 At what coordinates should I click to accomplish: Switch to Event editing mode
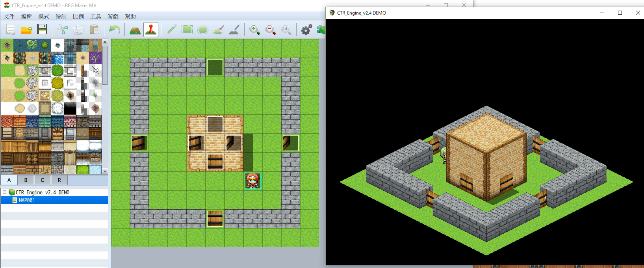(151, 30)
